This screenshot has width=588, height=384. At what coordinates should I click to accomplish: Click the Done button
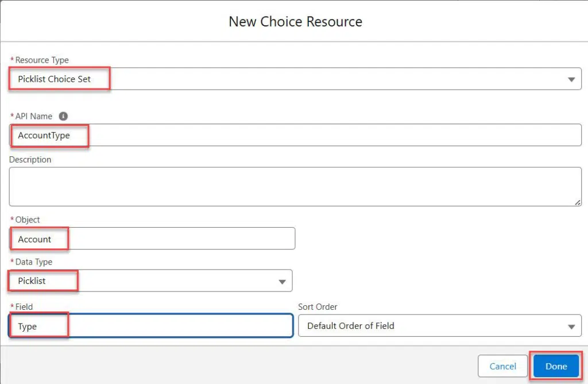tap(556, 366)
